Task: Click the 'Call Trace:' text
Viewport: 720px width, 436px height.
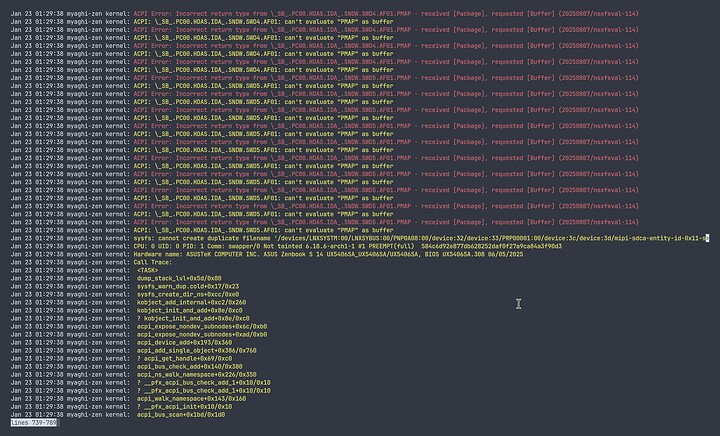Action: [x=153, y=263]
